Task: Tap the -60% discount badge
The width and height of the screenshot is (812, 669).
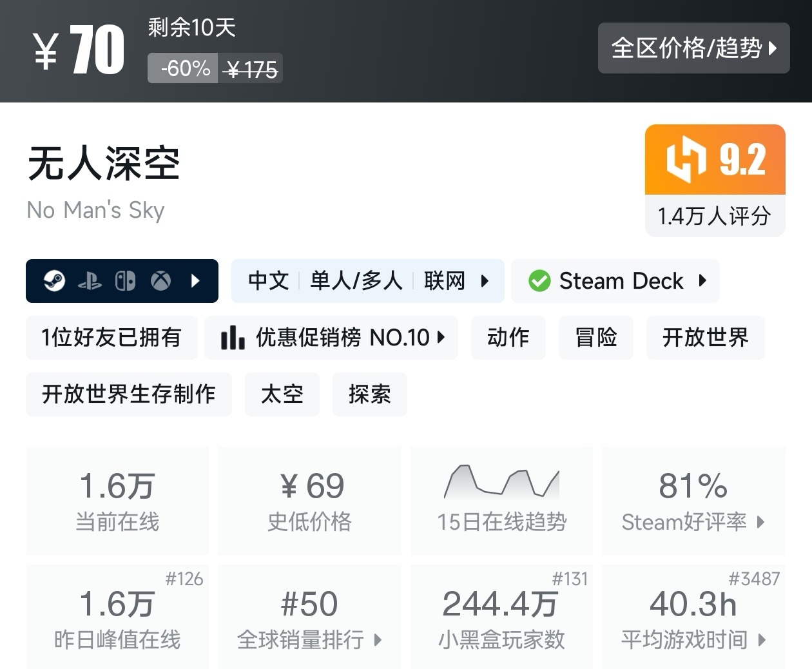Action: 183,68
